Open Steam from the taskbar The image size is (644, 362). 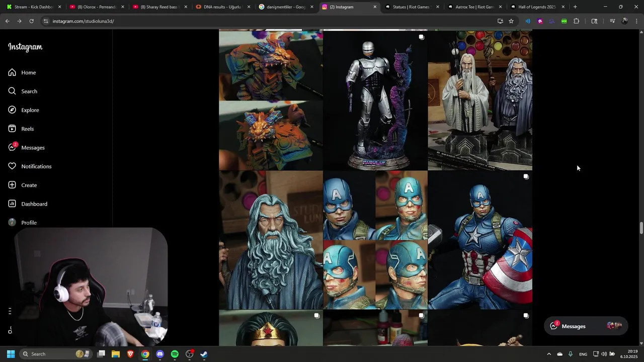pyautogui.click(x=204, y=354)
